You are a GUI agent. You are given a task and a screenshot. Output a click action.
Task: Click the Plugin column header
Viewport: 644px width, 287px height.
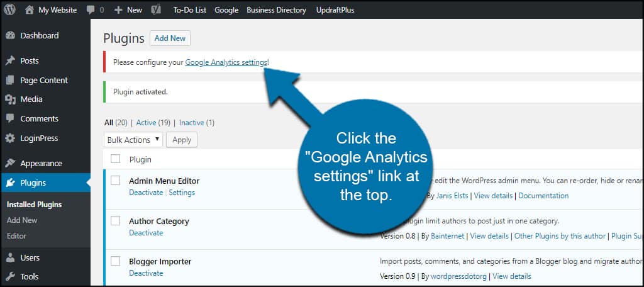click(140, 159)
